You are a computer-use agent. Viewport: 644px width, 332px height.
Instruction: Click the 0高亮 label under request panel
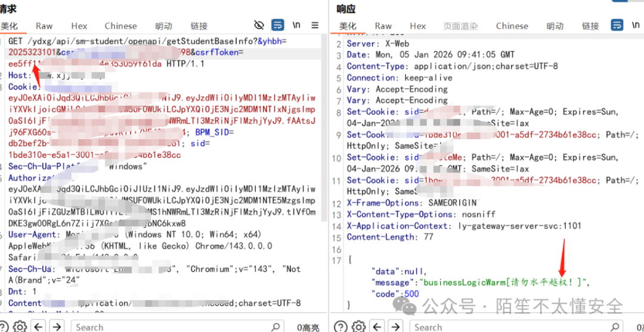coord(308,327)
